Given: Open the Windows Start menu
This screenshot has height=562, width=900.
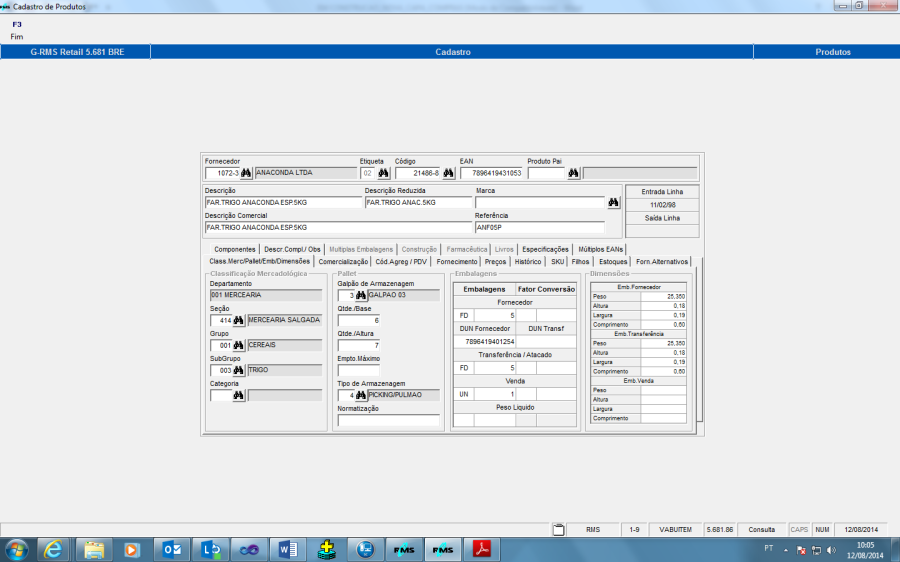Looking at the screenshot, I should pos(16,550).
